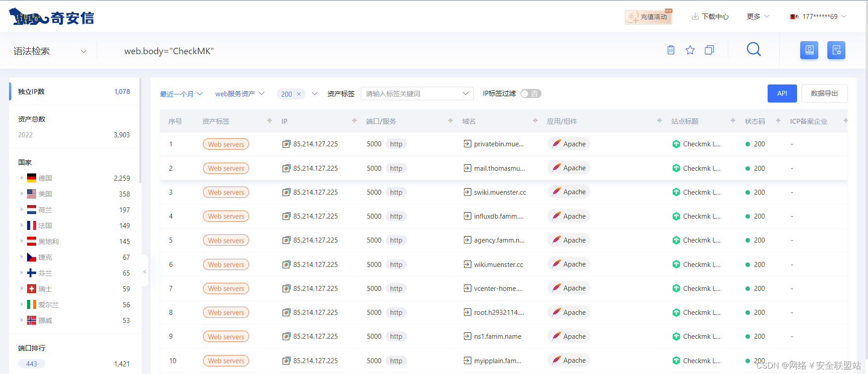Image resolution: width=868 pixels, height=374 pixels.
Task: Click column pin icon beside 站点标题 header
Action: click(733, 121)
